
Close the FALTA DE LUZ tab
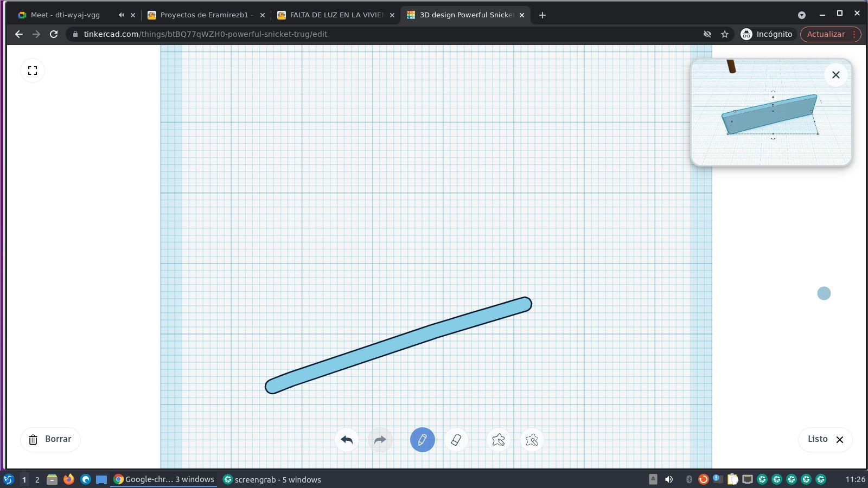[392, 15]
